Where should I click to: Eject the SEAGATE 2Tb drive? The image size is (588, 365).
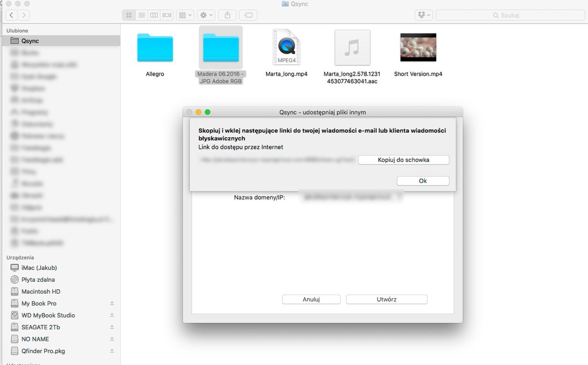click(x=112, y=327)
